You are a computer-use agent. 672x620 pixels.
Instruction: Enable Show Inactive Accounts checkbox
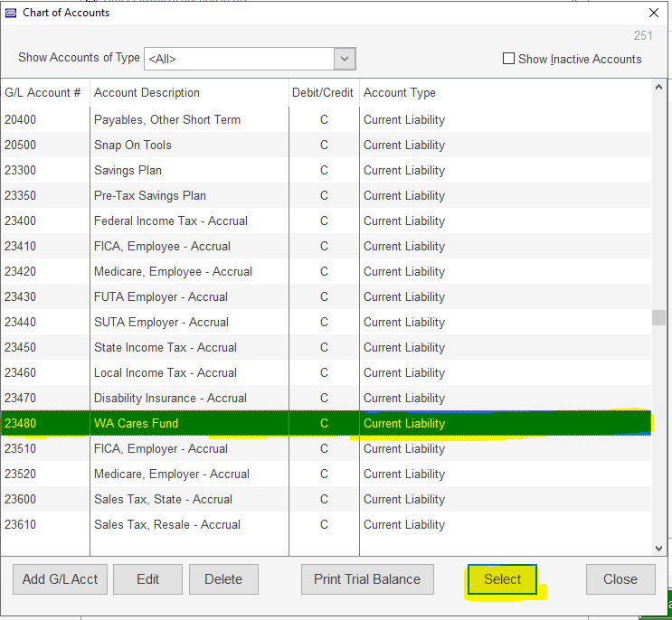pos(508,59)
